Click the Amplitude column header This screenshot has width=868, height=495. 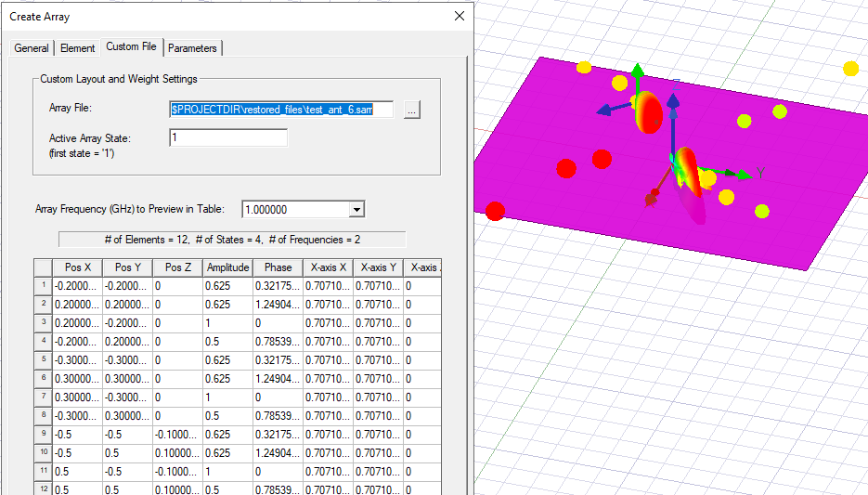[x=227, y=267]
